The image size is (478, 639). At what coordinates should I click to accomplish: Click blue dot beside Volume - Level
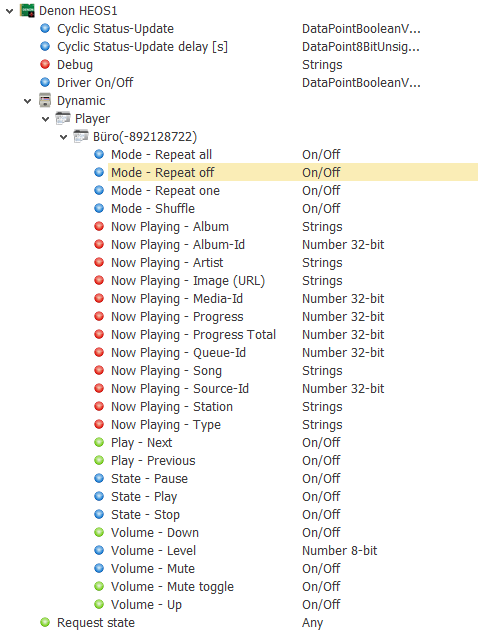(x=99, y=550)
